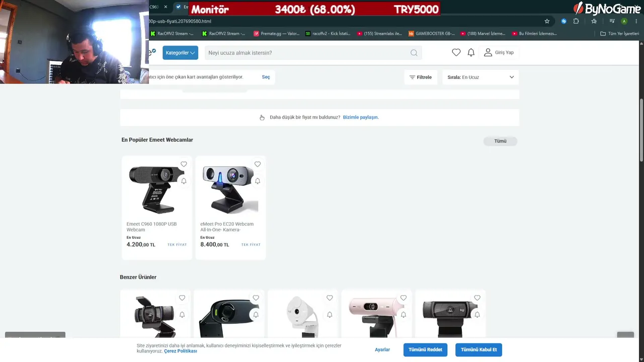Set price alert for the pink webcam
644x362 pixels.
click(404, 315)
